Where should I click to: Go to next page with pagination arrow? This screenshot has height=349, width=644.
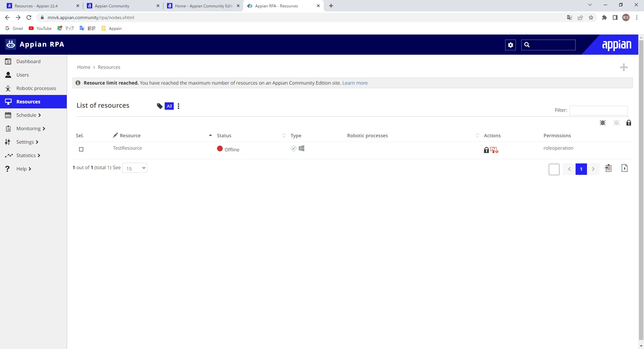pos(593,169)
